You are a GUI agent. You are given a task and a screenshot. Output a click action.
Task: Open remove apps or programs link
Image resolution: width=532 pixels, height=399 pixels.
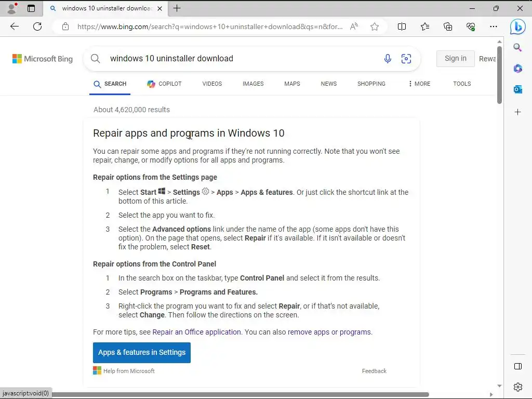329,332
